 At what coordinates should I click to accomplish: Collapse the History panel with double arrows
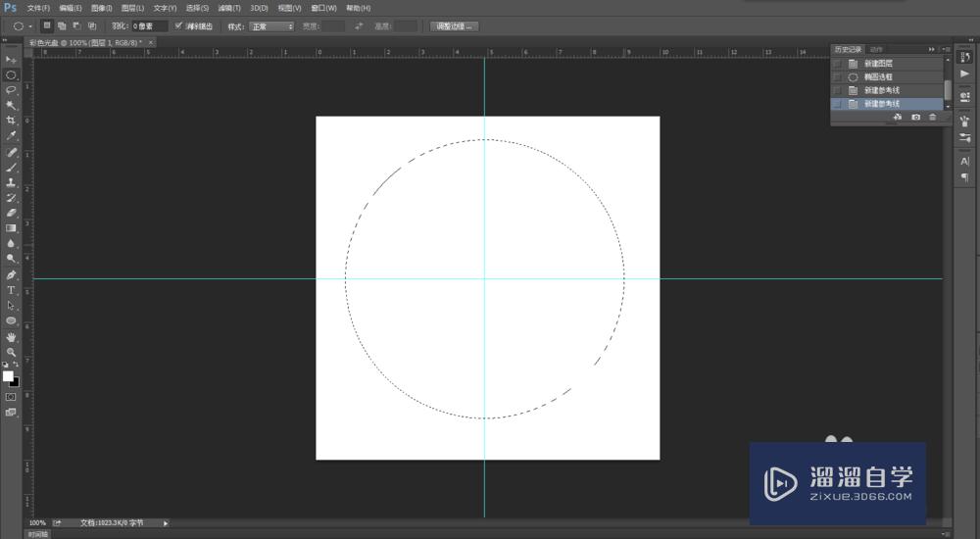click(932, 49)
